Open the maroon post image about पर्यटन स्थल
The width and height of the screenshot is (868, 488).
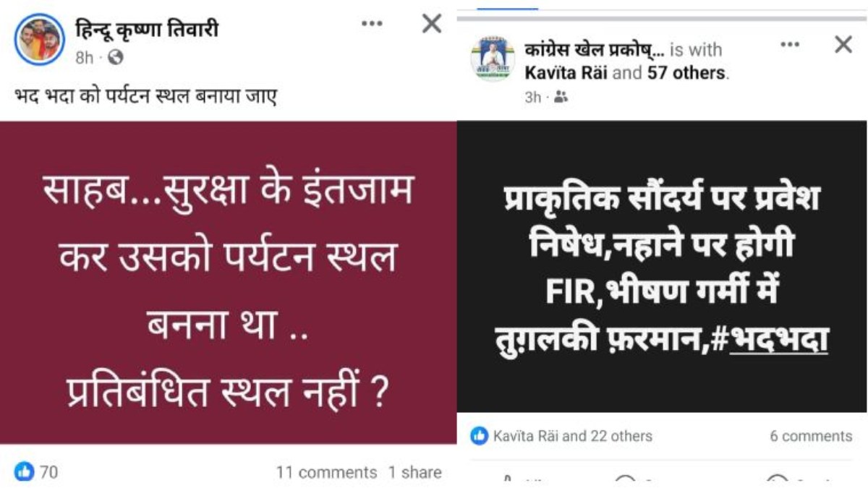(229, 283)
